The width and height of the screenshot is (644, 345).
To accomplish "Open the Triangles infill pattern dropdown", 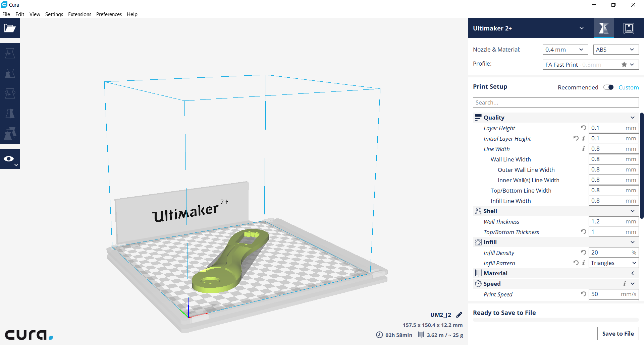I will pyautogui.click(x=613, y=263).
